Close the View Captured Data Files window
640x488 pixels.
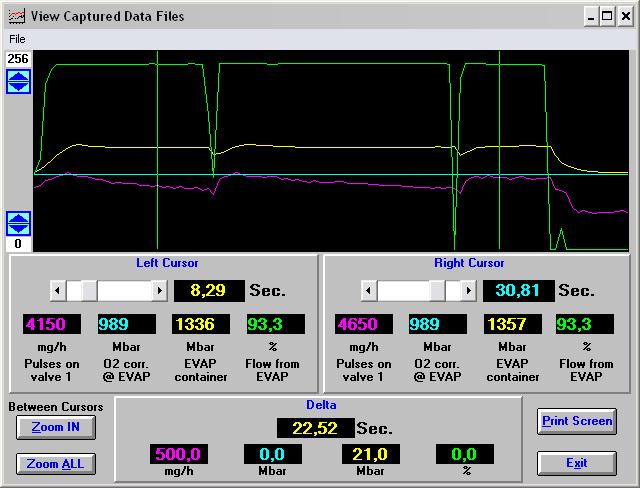click(x=626, y=17)
